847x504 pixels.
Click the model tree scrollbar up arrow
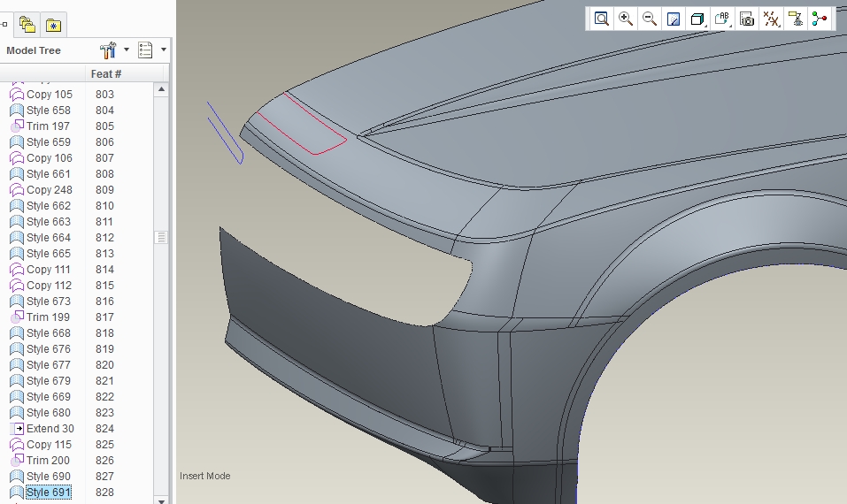(161, 89)
